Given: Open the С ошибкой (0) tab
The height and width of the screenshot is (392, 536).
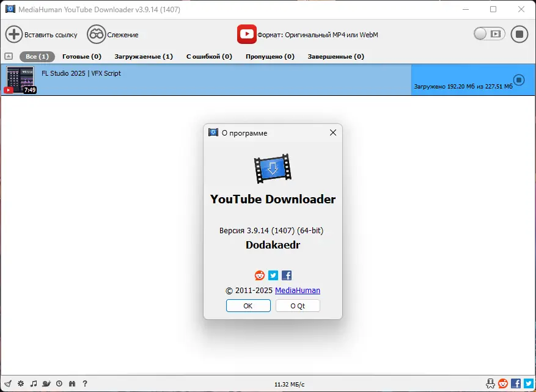Looking at the screenshot, I should coord(209,57).
